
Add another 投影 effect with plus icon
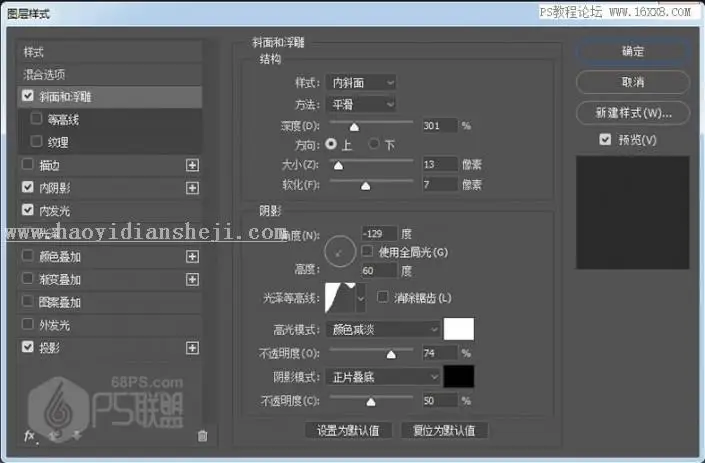click(192, 347)
